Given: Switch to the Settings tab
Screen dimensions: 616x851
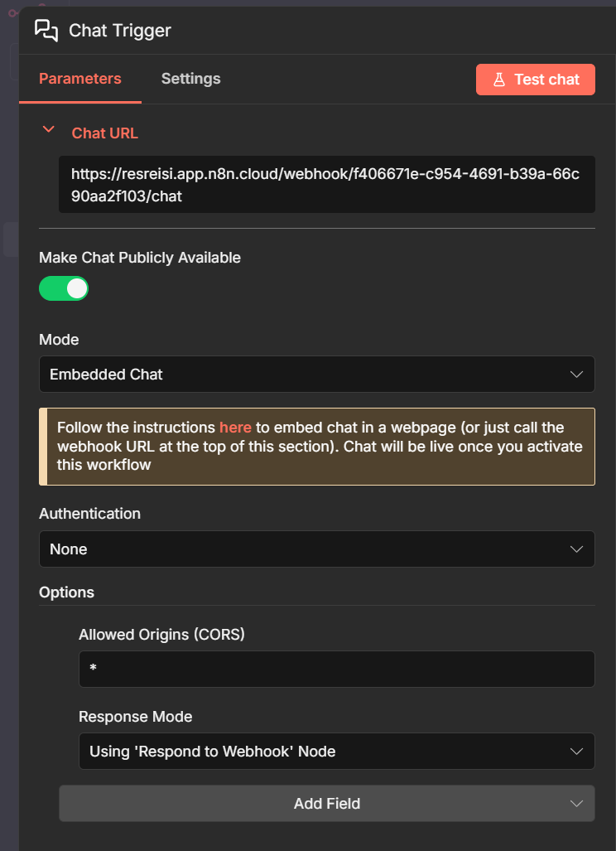Looking at the screenshot, I should [x=190, y=79].
